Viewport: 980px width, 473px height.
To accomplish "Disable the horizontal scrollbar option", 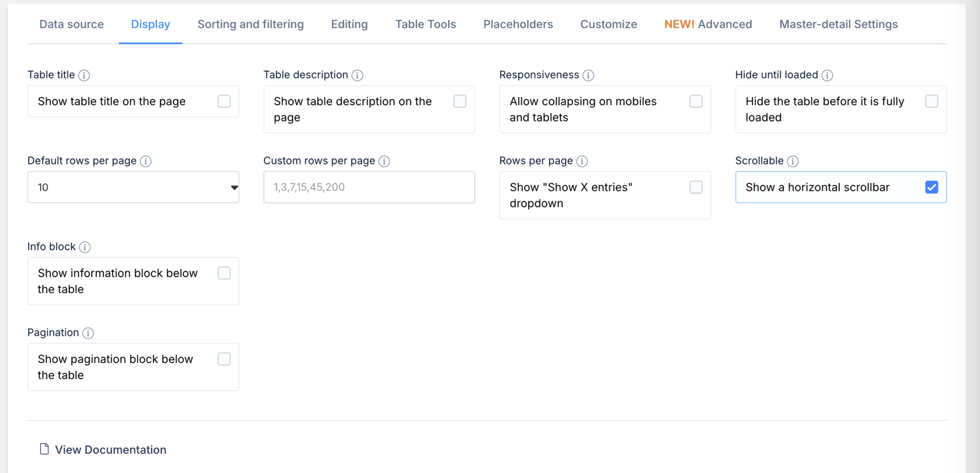I will click(x=931, y=187).
